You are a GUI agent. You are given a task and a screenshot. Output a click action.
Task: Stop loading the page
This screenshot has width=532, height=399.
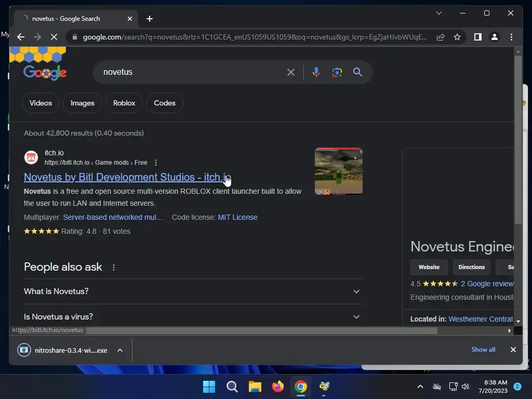pyautogui.click(x=54, y=37)
